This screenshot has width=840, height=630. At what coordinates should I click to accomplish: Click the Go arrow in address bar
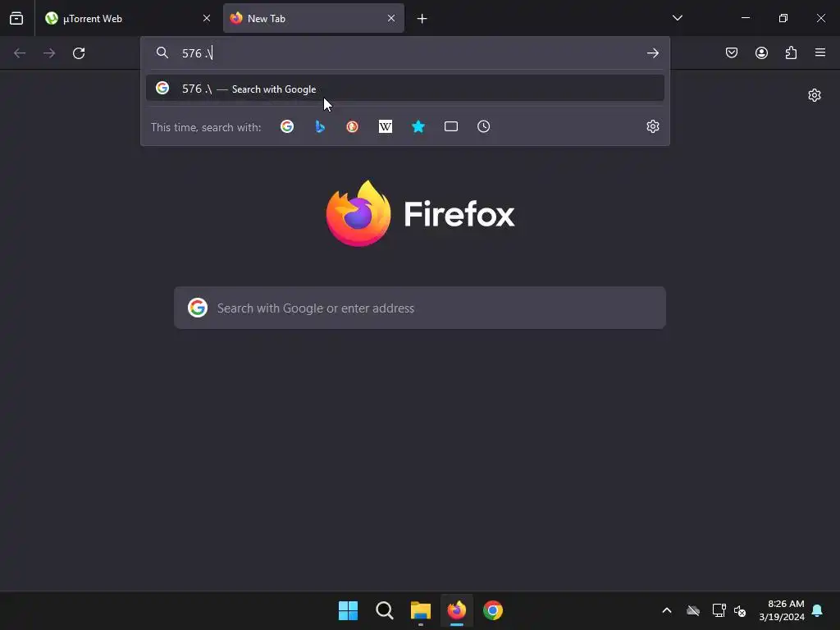pyautogui.click(x=652, y=53)
